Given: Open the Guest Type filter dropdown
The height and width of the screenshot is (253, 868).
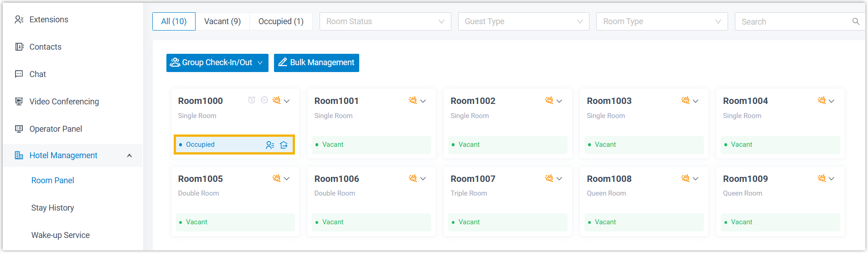Looking at the screenshot, I should [523, 21].
